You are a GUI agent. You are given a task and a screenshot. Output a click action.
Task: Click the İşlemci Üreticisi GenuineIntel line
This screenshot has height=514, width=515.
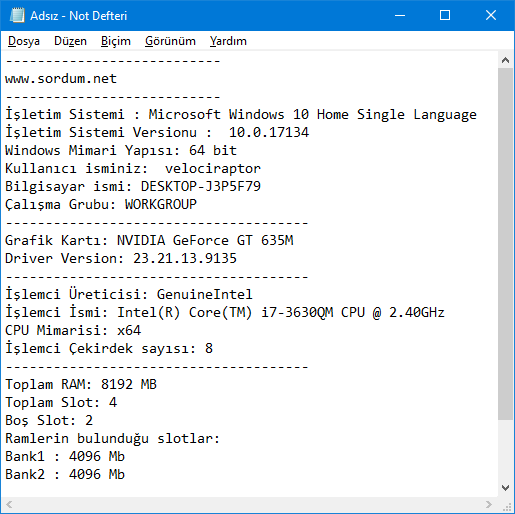[129, 295]
